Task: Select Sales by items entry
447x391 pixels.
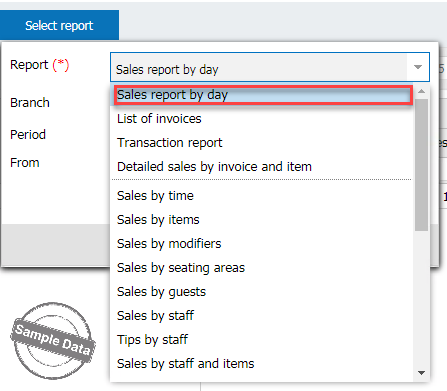Action: [x=262, y=220]
